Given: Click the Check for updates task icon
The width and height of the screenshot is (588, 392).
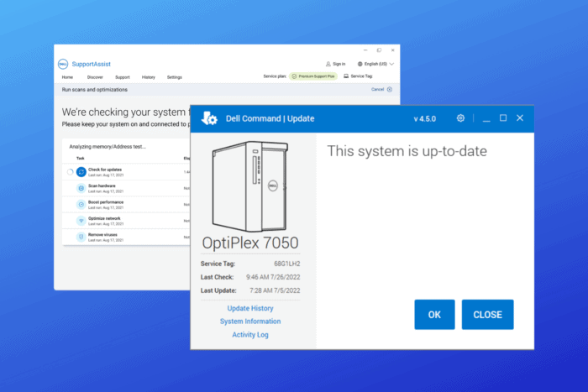Looking at the screenshot, I should tap(81, 172).
